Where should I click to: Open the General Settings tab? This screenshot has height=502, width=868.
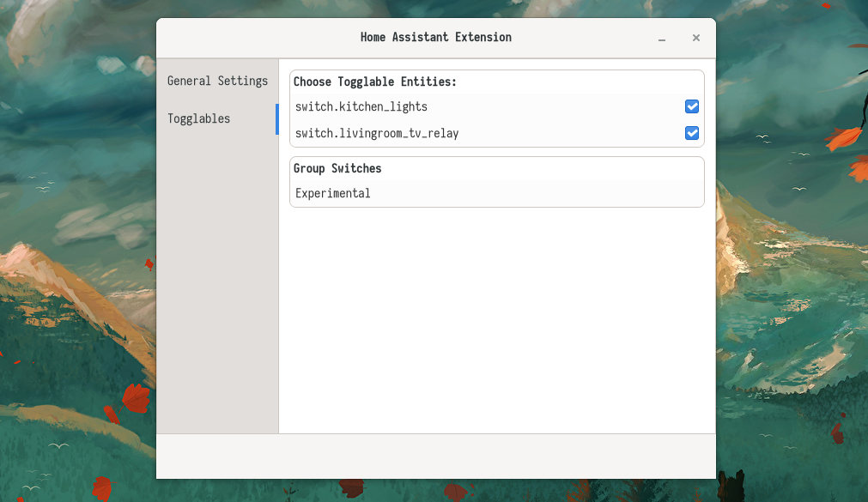point(217,81)
